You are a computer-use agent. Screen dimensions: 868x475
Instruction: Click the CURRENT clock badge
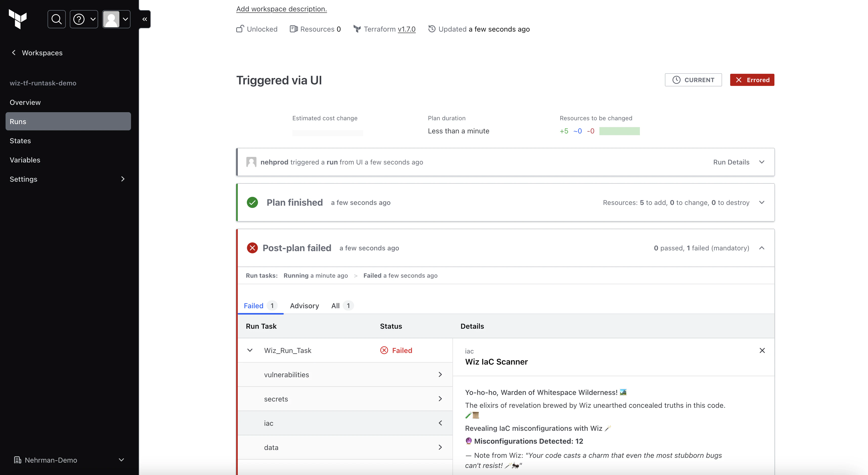pyautogui.click(x=693, y=80)
